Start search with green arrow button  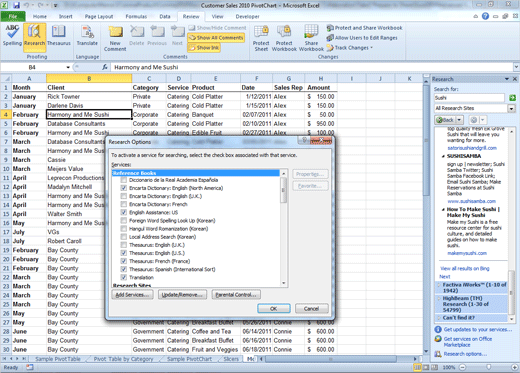point(512,98)
